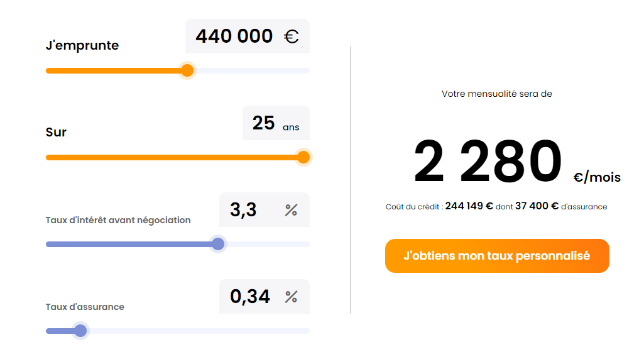This screenshot has width=644, height=359.
Task: Click the "Taux d'intérêt avant négociation" label
Action: (x=118, y=220)
